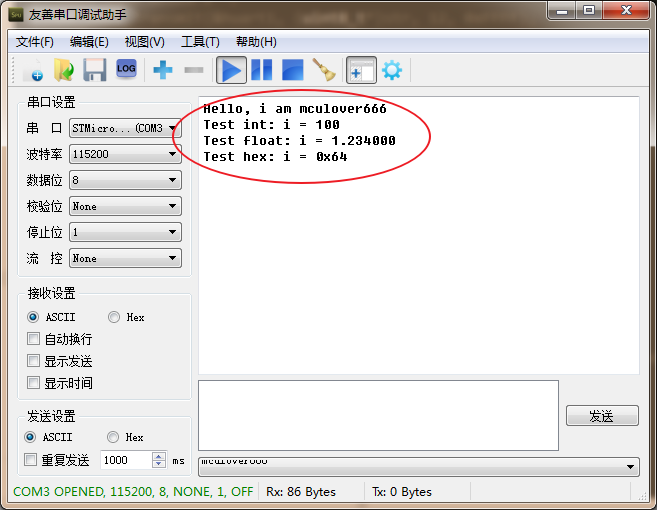Pause serial reception with pause icon
This screenshot has width=657, height=510.
click(x=262, y=70)
